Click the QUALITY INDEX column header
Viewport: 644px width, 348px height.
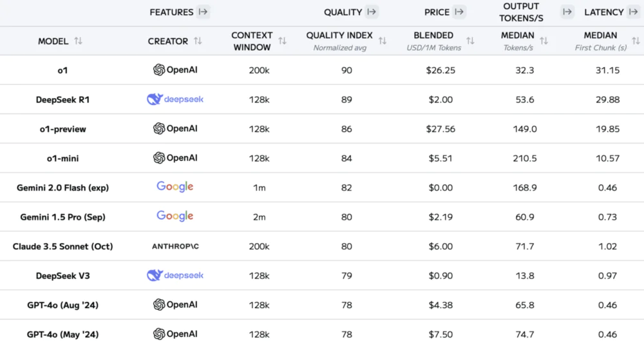click(x=339, y=35)
